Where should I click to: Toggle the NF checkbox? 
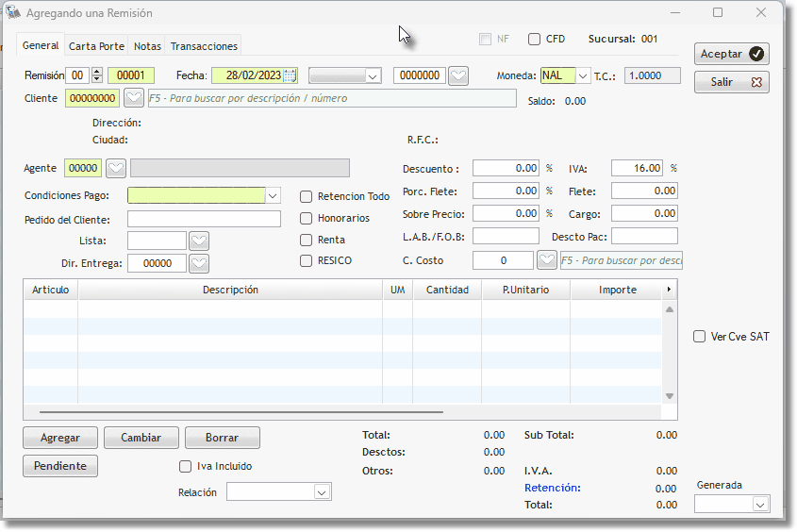(486, 39)
